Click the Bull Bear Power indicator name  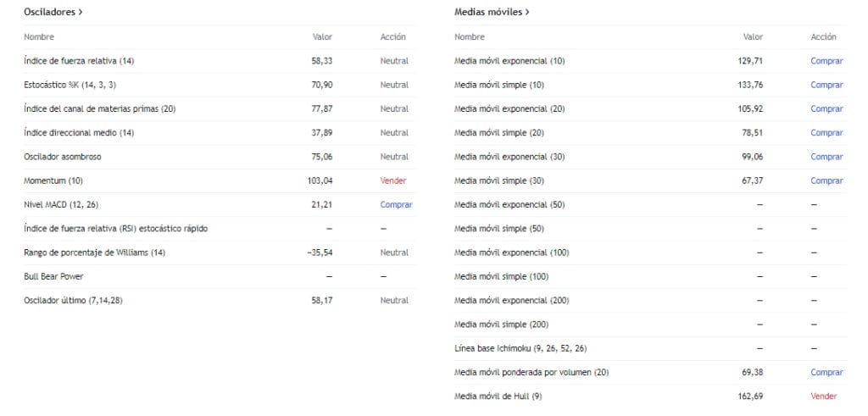53,276
